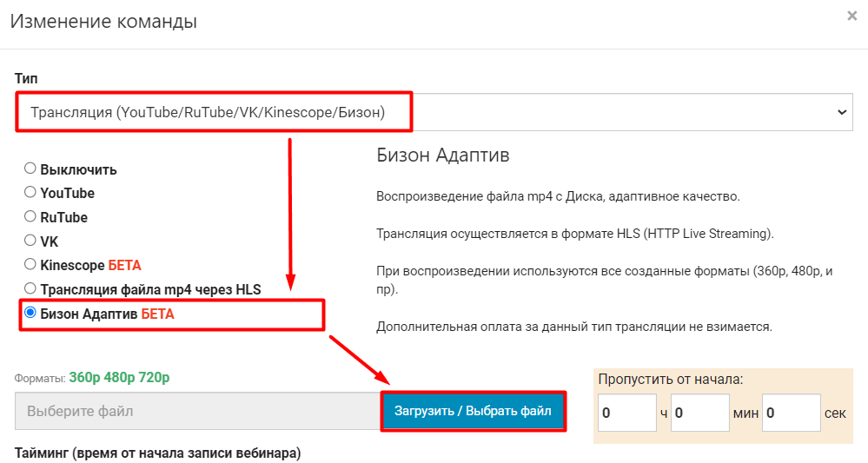
Task: Select the Бизон Адаптив БЕТА option
Action: click(30, 314)
